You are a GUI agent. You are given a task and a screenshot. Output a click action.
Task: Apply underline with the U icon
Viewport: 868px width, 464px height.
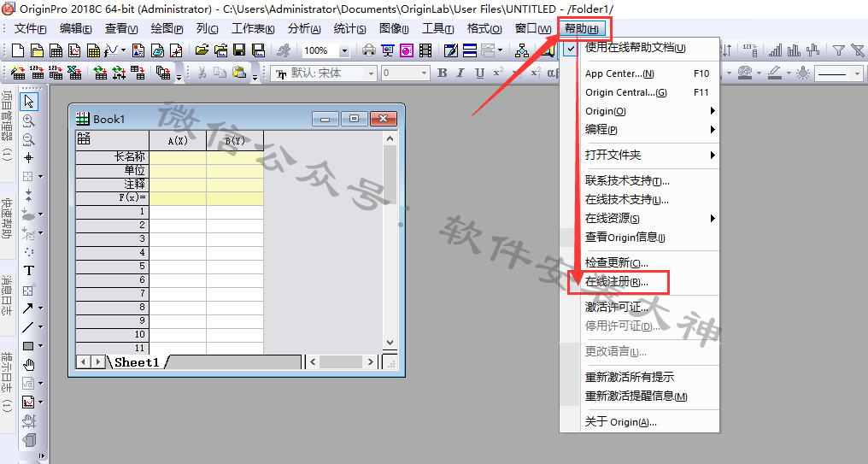coord(479,73)
